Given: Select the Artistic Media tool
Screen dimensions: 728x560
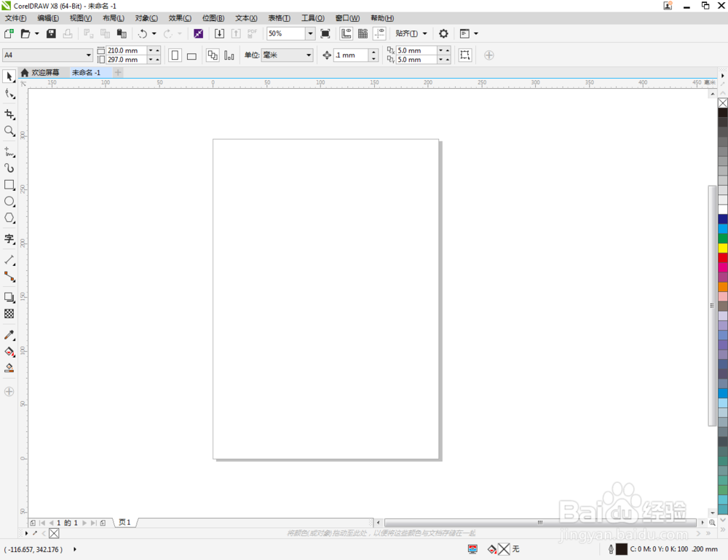Looking at the screenshot, I should pos(9,168).
